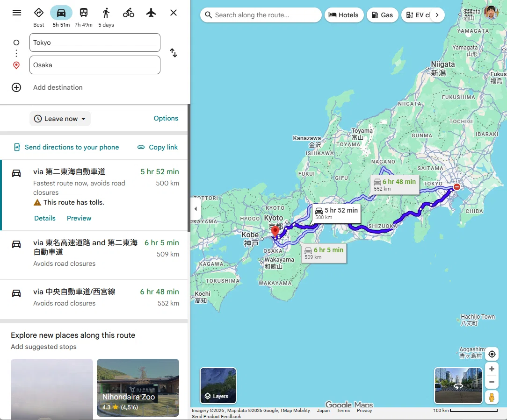Copy link to directions

point(158,147)
